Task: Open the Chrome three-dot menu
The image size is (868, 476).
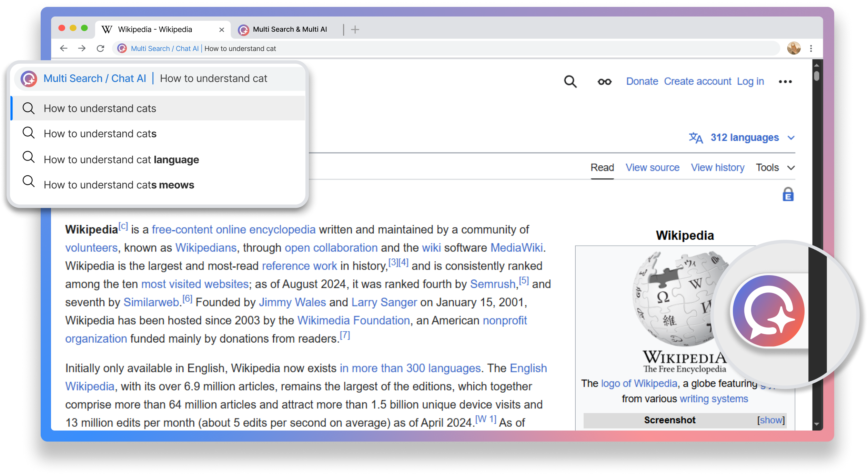Action: [811, 49]
